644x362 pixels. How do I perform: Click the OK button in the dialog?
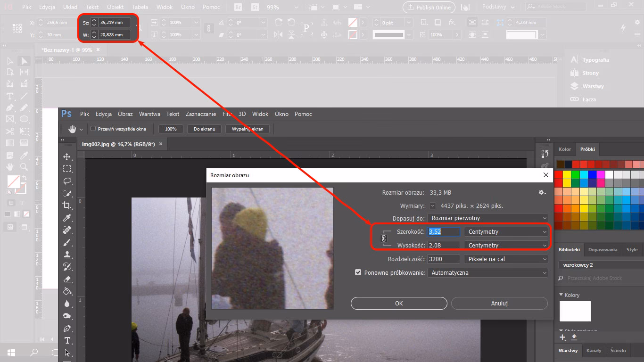pos(398,303)
